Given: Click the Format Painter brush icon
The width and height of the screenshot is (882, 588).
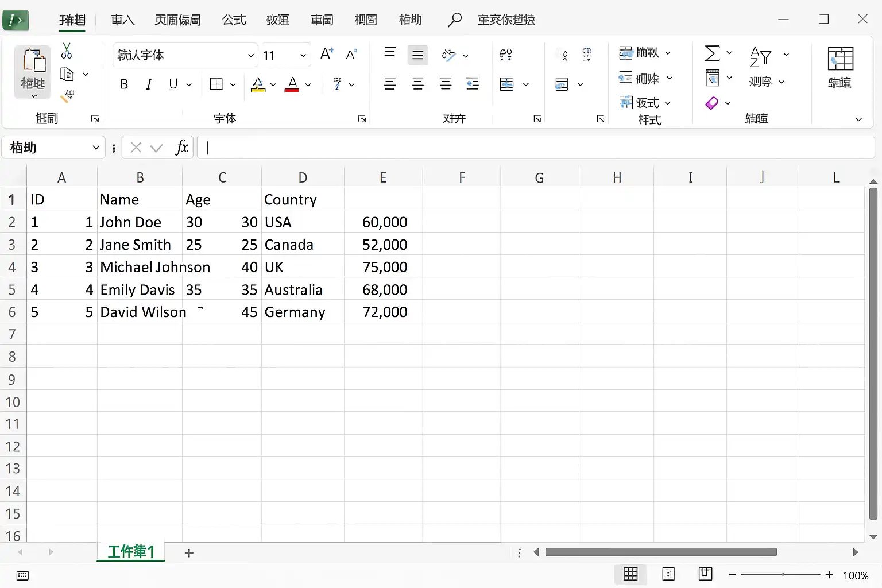Looking at the screenshot, I should (67, 95).
